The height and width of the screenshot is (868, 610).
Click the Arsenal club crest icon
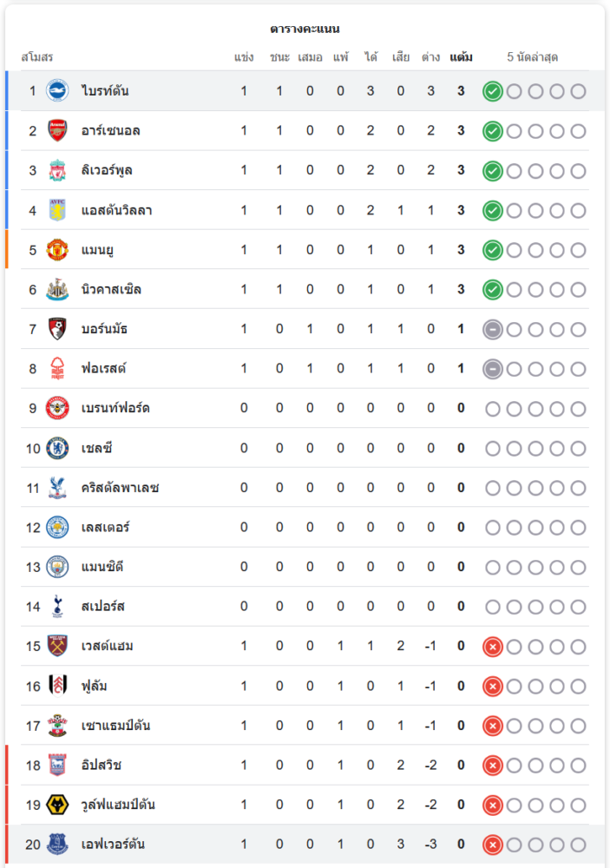tap(57, 130)
